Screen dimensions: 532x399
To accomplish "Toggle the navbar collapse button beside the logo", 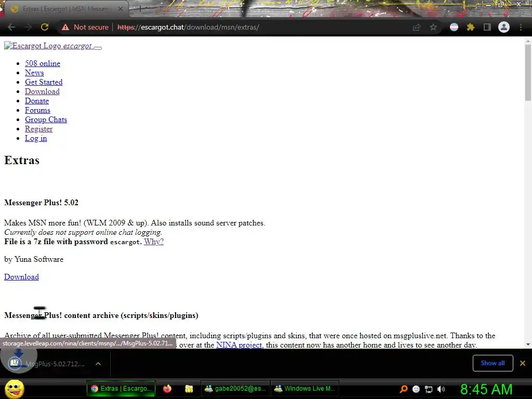I will click(98, 48).
